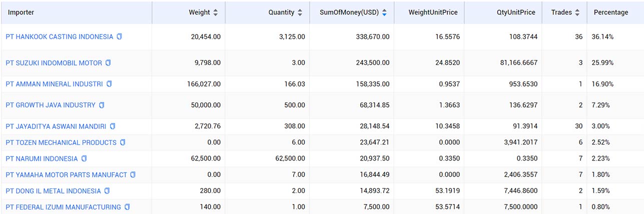Sort table by SumOfMoney(USD) arrows
The height and width of the screenshot is (214, 644).
(384, 12)
